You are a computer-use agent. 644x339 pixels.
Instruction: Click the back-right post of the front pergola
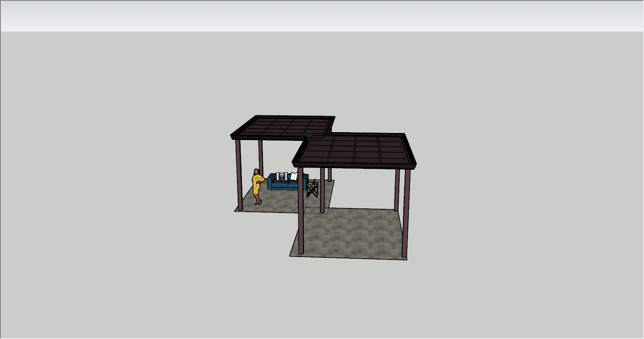coord(397,189)
